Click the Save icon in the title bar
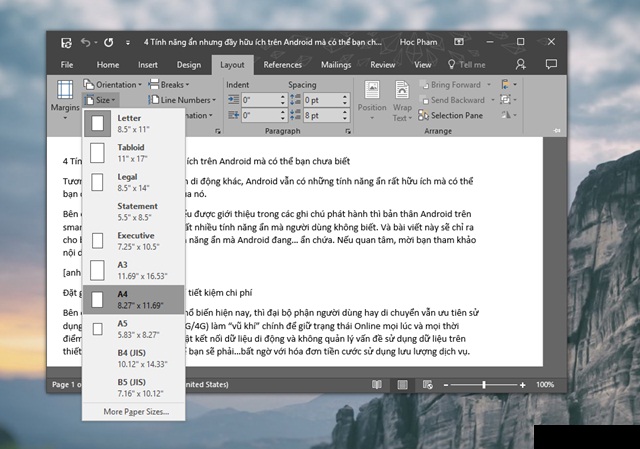 pos(65,42)
